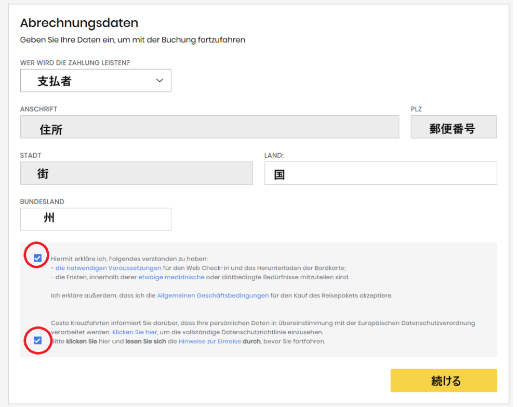Screen dimensions: 532x407
Task: Click 'WER WIRD DIE ZAHLUNG LEISTEN?' label
Action: click(75, 63)
